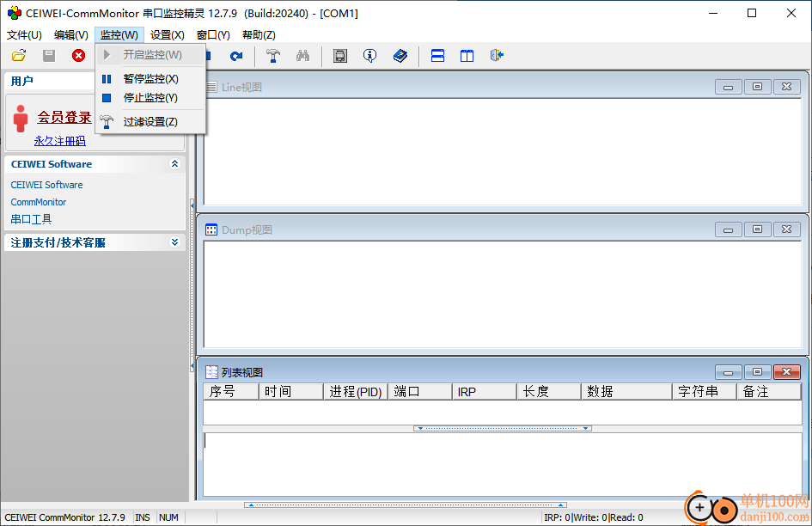Tile windows horizontally with toolbar icon
This screenshot has width=812, height=526.
coord(437,56)
